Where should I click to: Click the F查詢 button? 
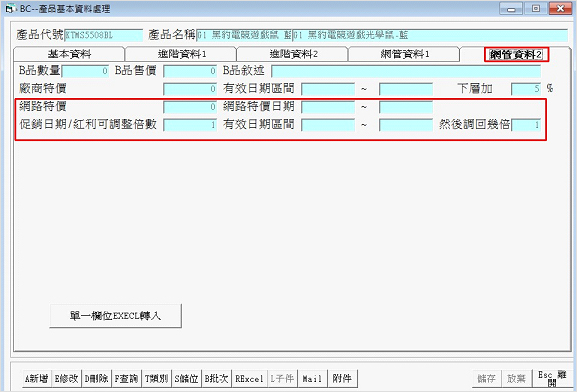pos(126,378)
